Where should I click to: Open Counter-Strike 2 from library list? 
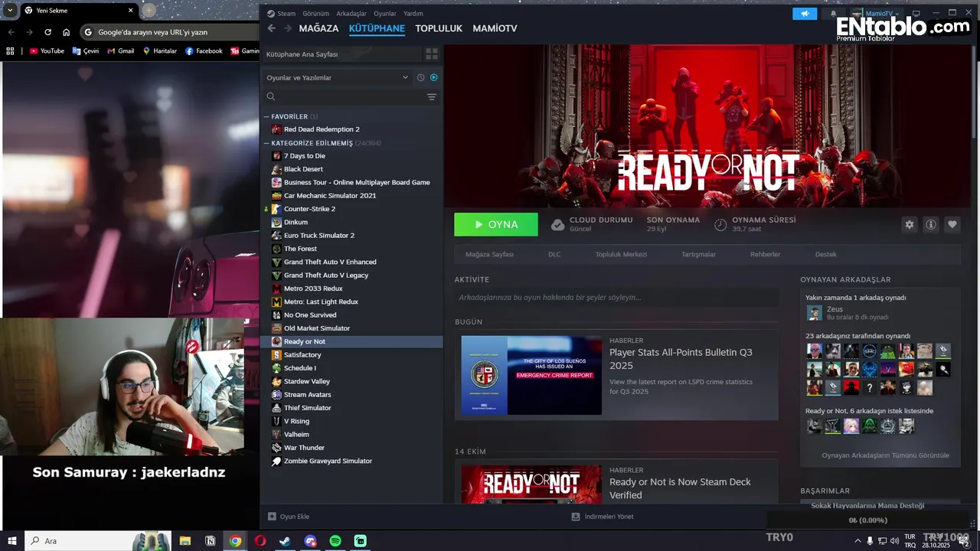pyautogui.click(x=309, y=209)
